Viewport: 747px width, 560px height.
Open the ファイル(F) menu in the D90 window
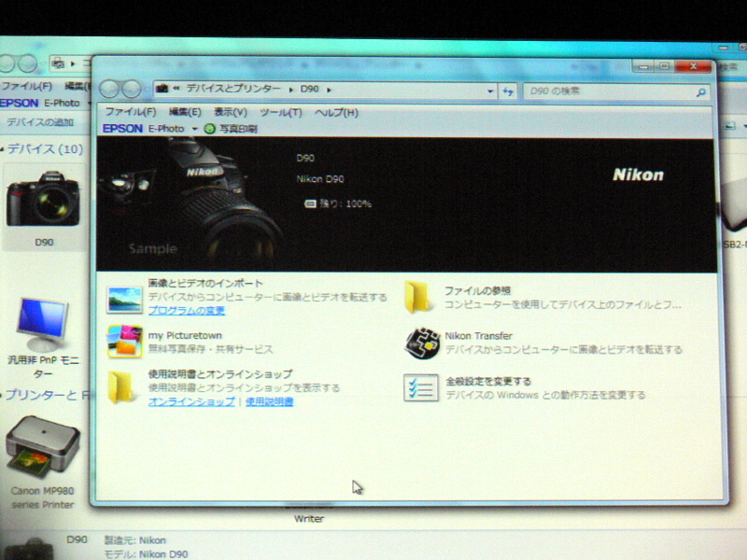[x=129, y=112]
